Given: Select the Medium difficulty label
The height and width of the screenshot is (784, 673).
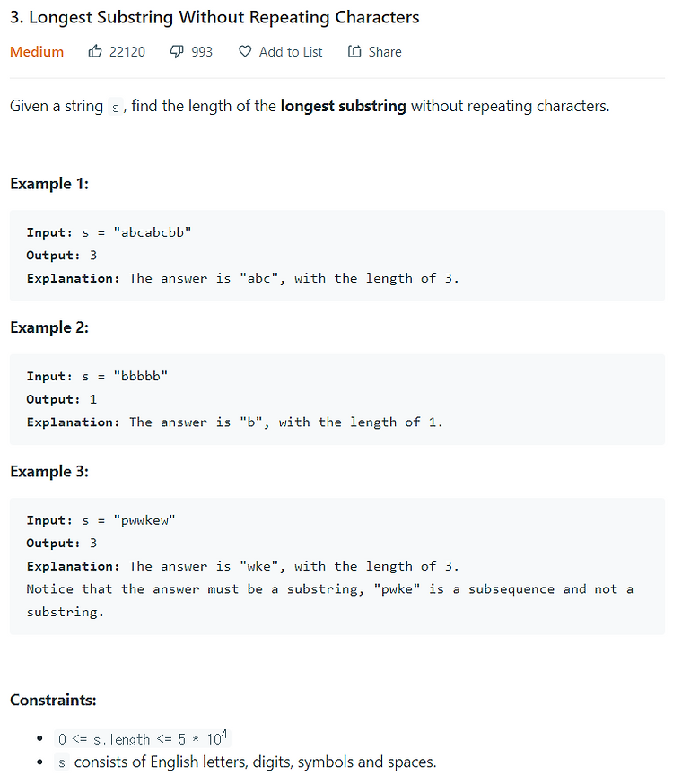Looking at the screenshot, I should (37, 51).
